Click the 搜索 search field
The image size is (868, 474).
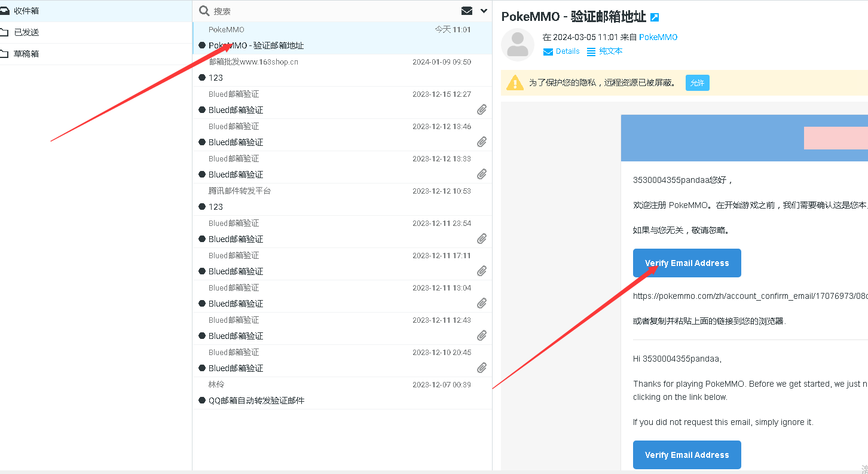335,11
